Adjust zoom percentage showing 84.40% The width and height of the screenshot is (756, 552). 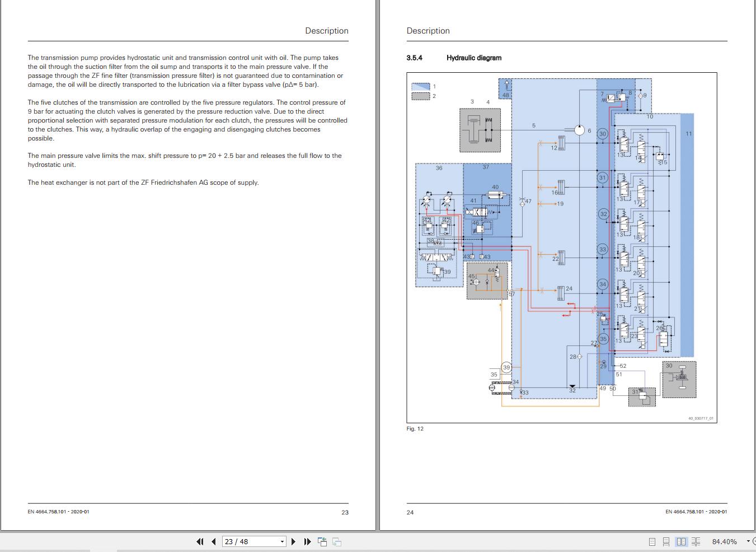[725, 541]
